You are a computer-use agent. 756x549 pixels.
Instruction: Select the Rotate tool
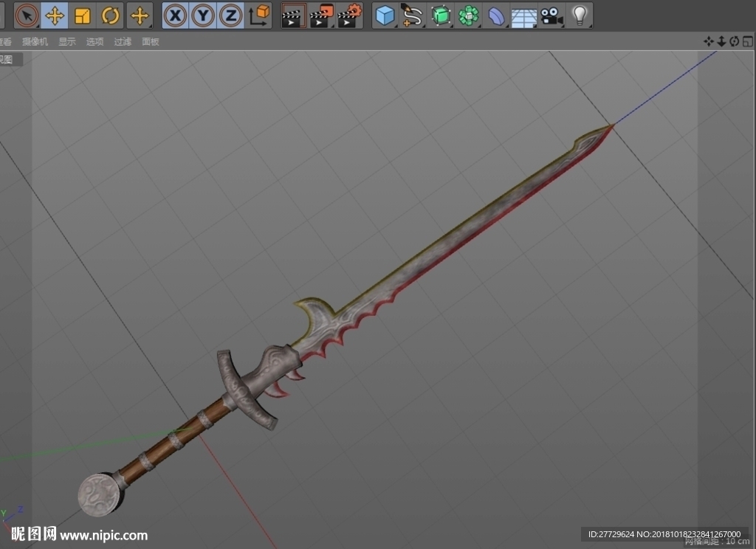pyautogui.click(x=110, y=15)
